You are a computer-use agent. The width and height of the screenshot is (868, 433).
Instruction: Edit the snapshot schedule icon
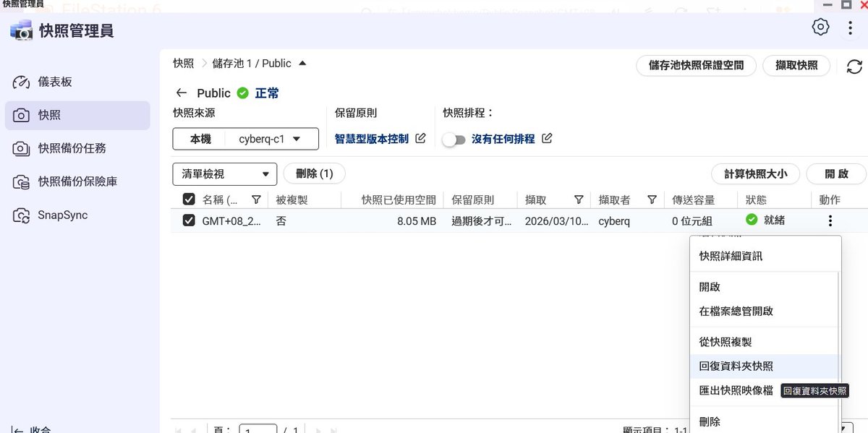click(x=547, y=138)
